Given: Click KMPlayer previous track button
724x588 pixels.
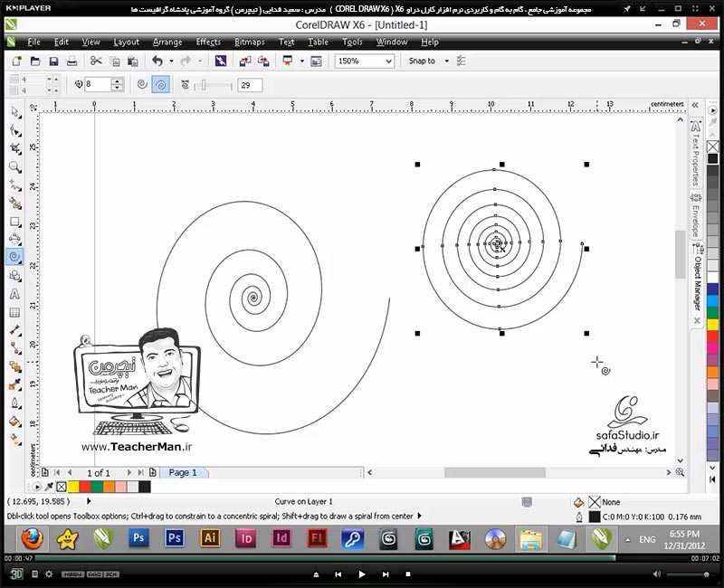Looking at the screenshot, I should point(338,574).
